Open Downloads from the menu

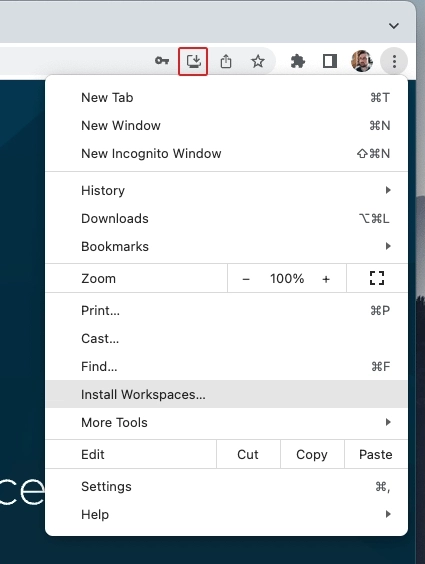click(227, 218)
